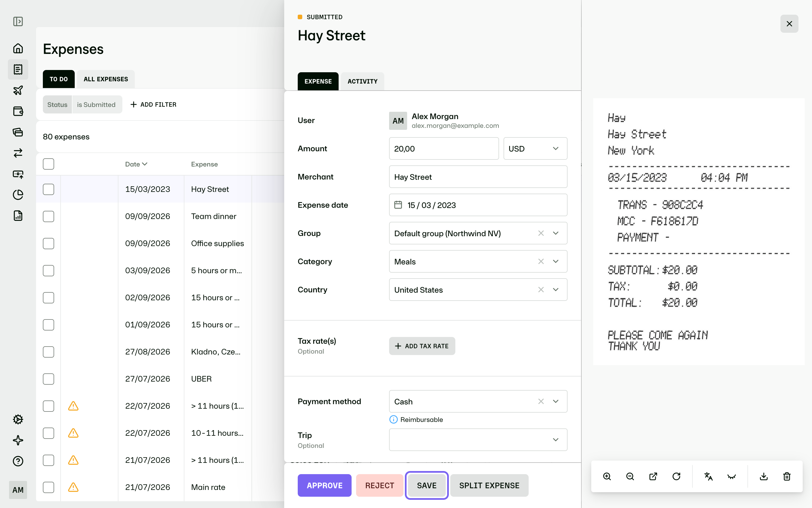Select the Expense tab
This screenshot has height=508, width=812.
pos(318,81)
